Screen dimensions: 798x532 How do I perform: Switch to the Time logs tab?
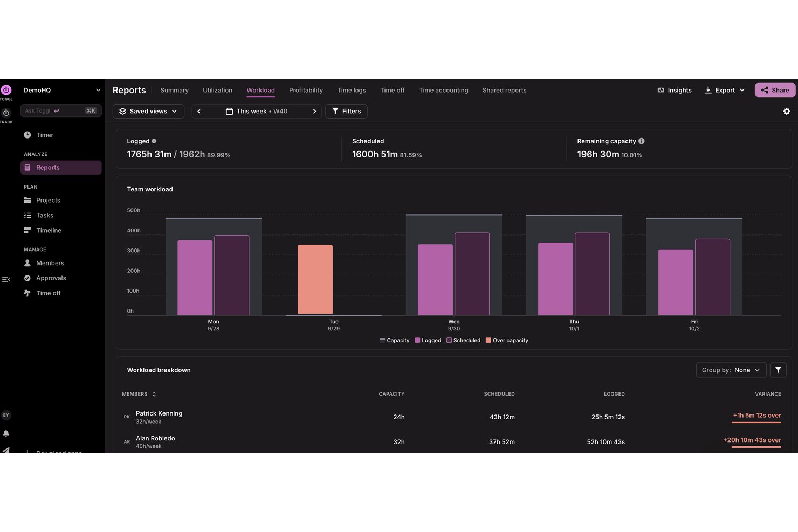(x=352, y=90)
